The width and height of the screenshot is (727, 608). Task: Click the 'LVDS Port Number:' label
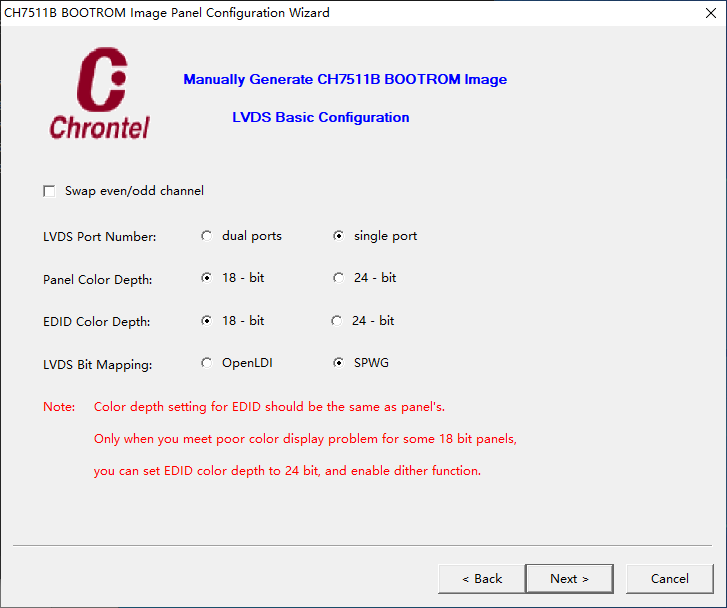100,237
